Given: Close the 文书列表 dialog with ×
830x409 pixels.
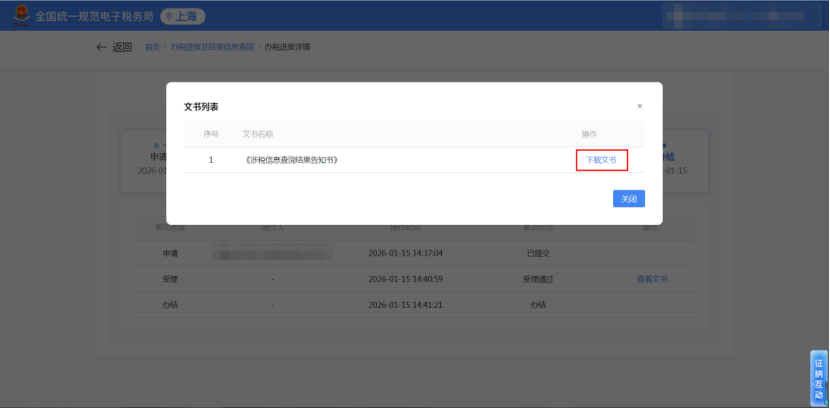Looking at the screenshot, I should point(640,106).
